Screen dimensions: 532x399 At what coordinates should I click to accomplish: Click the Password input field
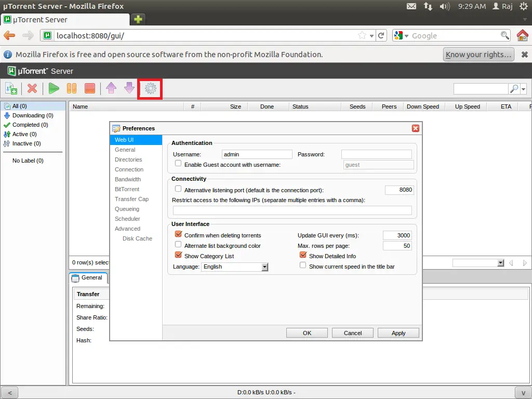click(x=377, y=154)
